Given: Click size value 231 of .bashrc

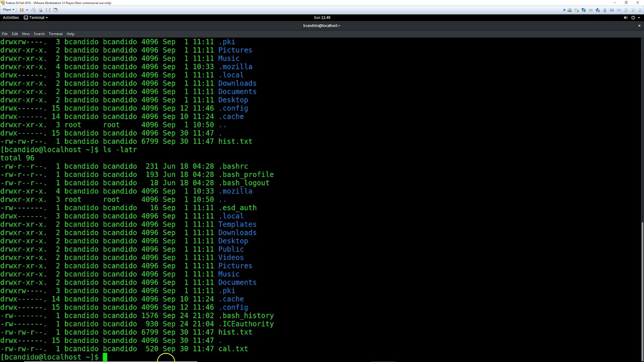Looking at the screenshot, I should [x=152, y=166].
